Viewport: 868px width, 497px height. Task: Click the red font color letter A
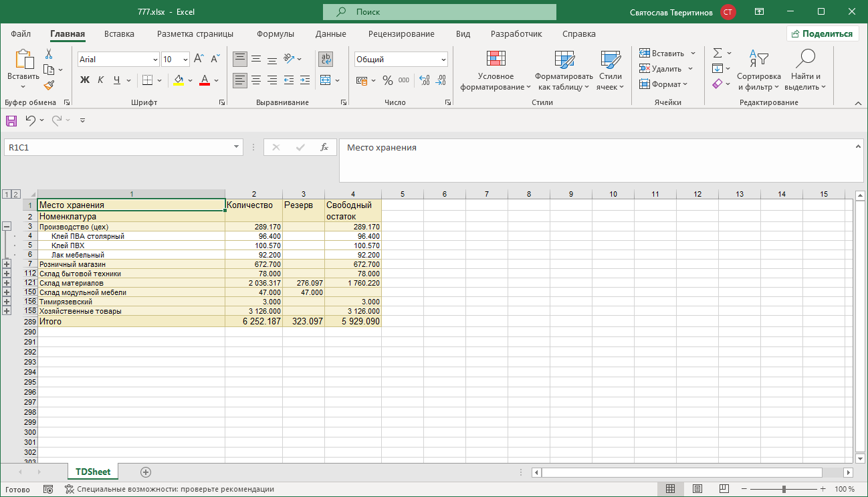tap(205, 80)
